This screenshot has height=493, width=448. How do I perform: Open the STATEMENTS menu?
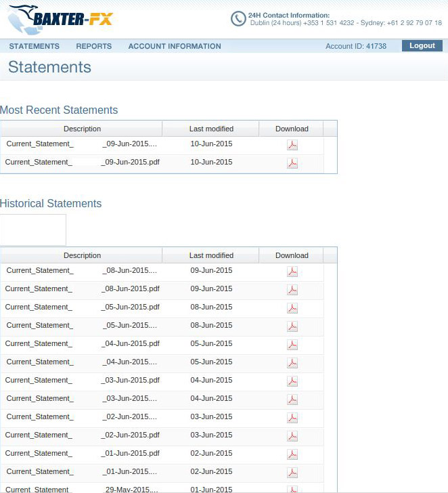(35, 46)
